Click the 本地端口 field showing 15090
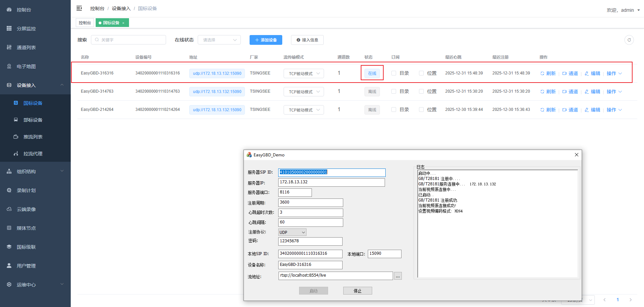Viewport: 644px width, 307px height. point(385,254)
